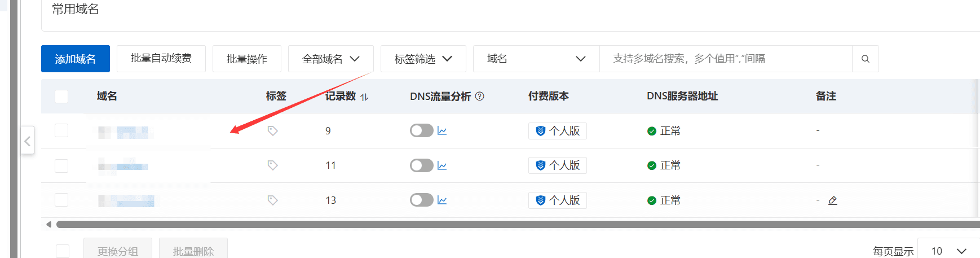Check the select-all checkbox in the table header

61,97
